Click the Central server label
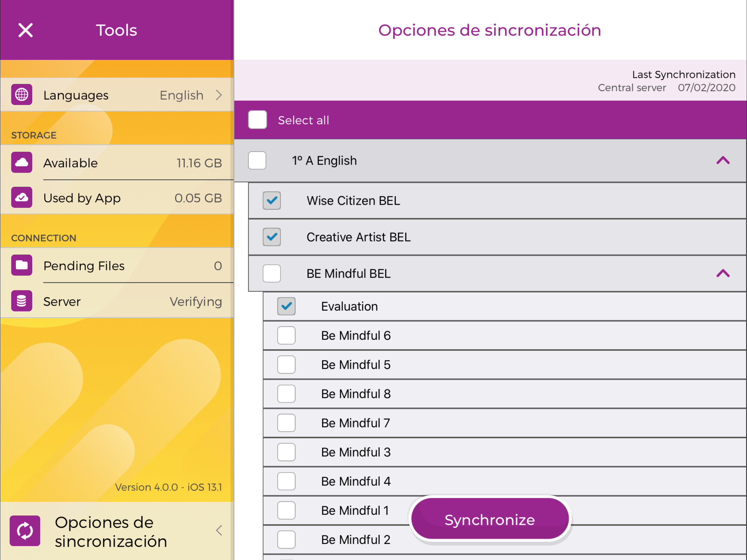The height and width of the screenshot is (560, 747). (632, 87)
